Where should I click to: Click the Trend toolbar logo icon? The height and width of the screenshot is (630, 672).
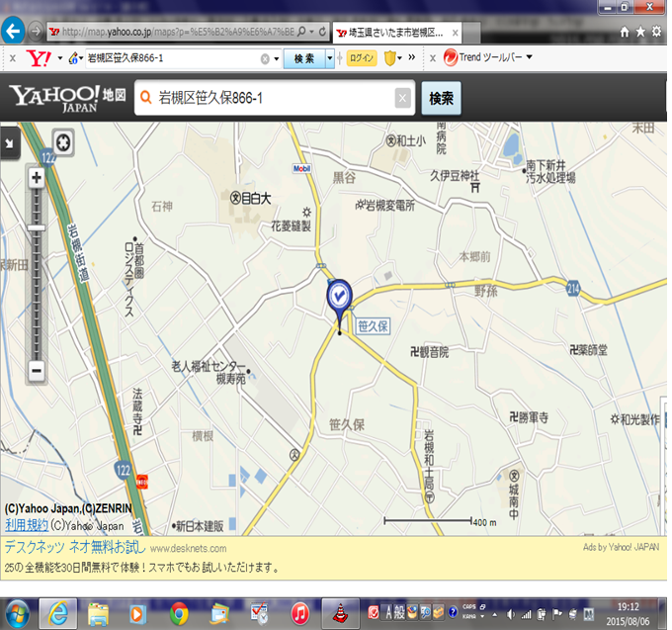pos(450,57)
